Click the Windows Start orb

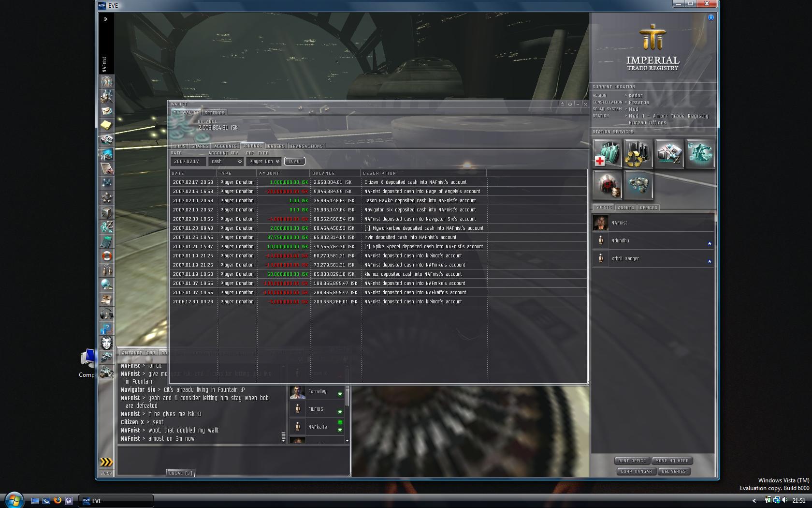coord(14,500)
